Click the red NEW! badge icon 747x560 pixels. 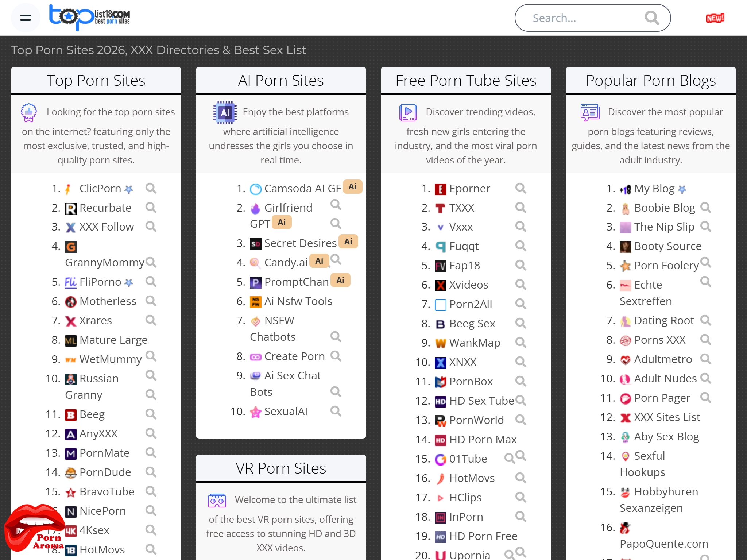(715, 18)
